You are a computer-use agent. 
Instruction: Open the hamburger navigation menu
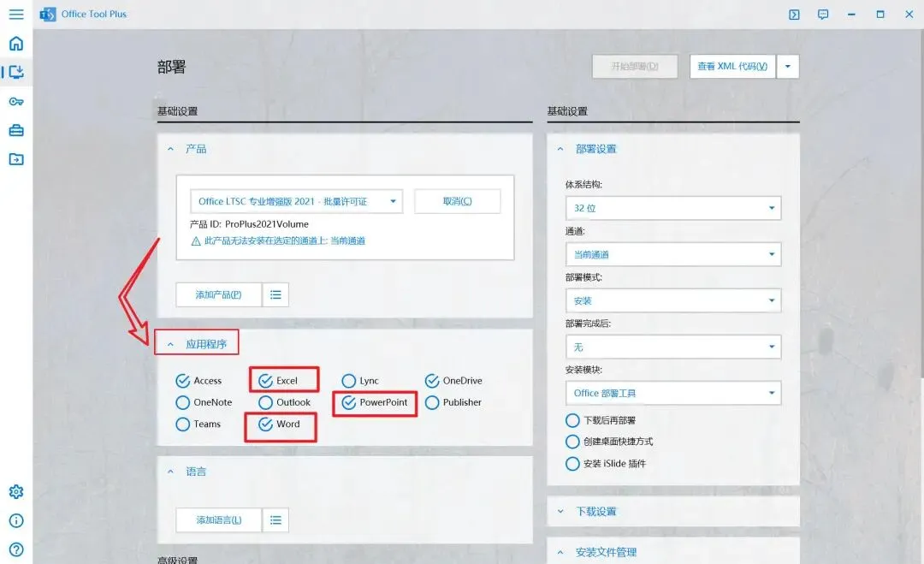pyautogui.click(x=16, y=14)
